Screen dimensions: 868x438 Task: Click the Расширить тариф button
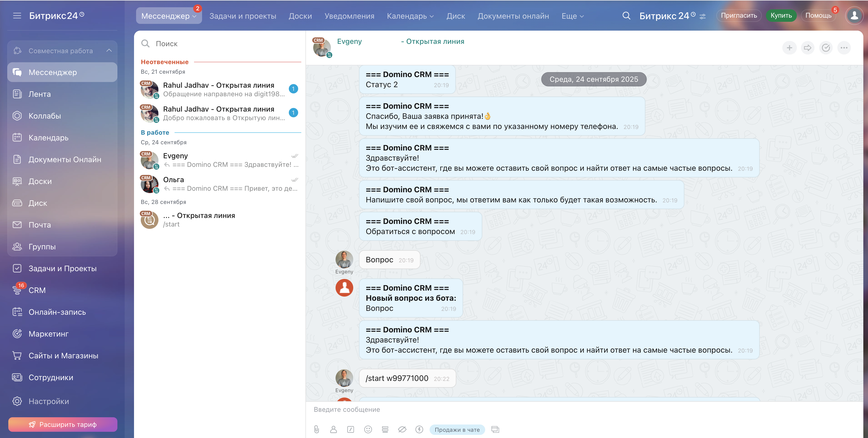pyautogui.click(x=63, y=424)
